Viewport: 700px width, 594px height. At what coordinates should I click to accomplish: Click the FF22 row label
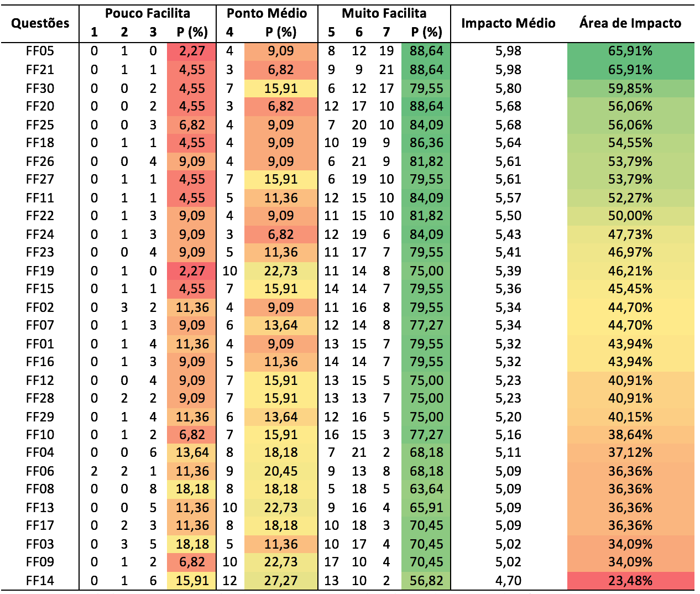tap(40, 216)
